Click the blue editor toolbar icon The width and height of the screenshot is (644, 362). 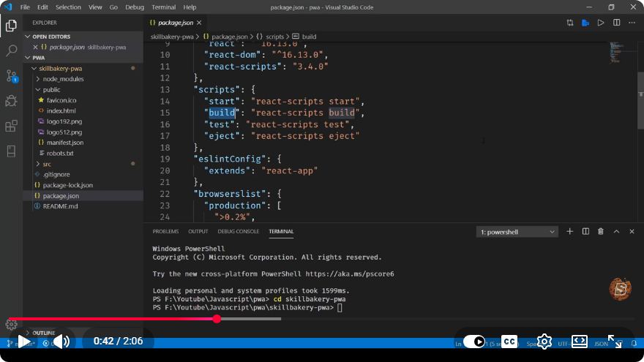pos(585,23)
